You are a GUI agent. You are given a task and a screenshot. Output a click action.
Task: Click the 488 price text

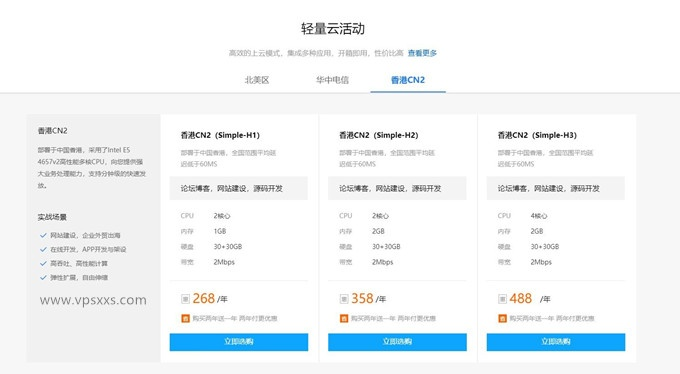520,299
